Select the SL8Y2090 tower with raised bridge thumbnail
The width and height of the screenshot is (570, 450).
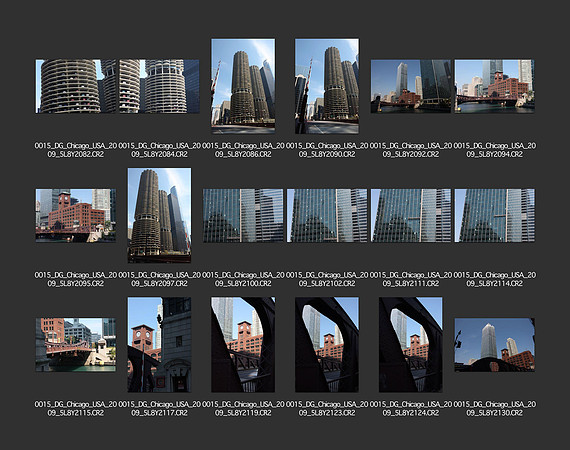[x=327, y=86]
